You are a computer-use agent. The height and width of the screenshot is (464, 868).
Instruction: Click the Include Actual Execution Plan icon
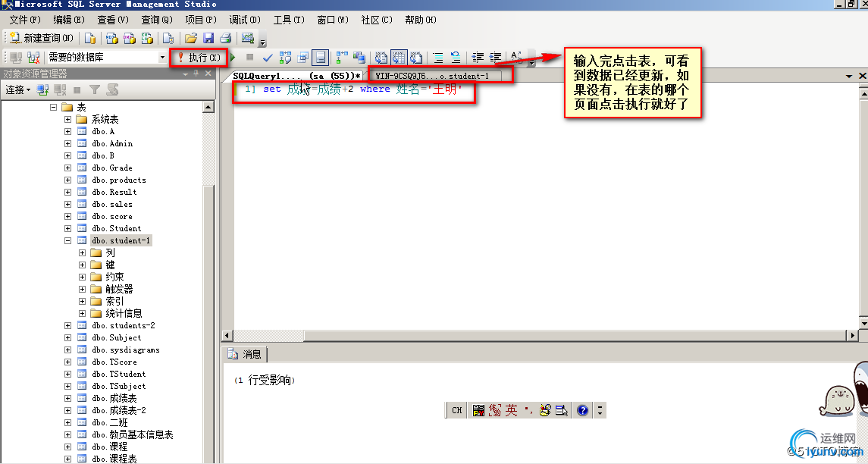(x=342, y=57)
